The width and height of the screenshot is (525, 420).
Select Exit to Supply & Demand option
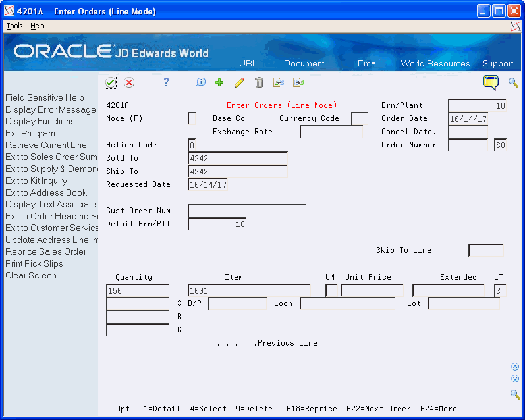51,169
